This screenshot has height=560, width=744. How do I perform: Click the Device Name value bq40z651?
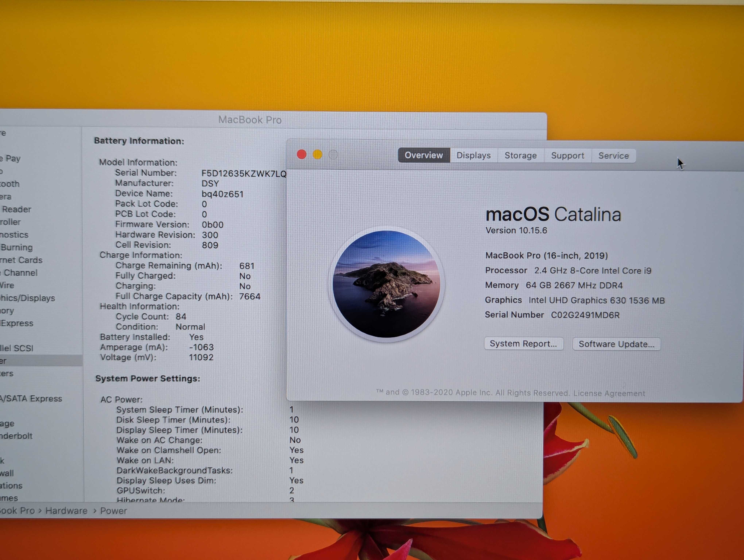[222, 194]
